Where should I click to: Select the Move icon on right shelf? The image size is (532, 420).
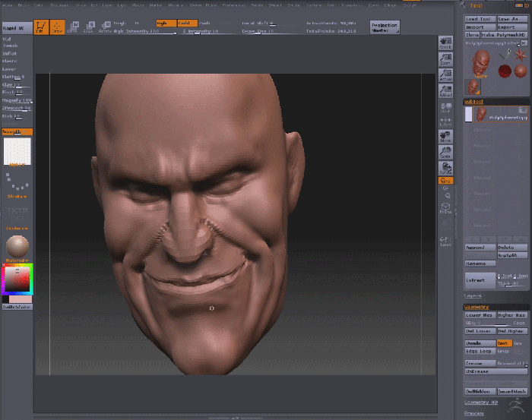[x=445, y=137]
